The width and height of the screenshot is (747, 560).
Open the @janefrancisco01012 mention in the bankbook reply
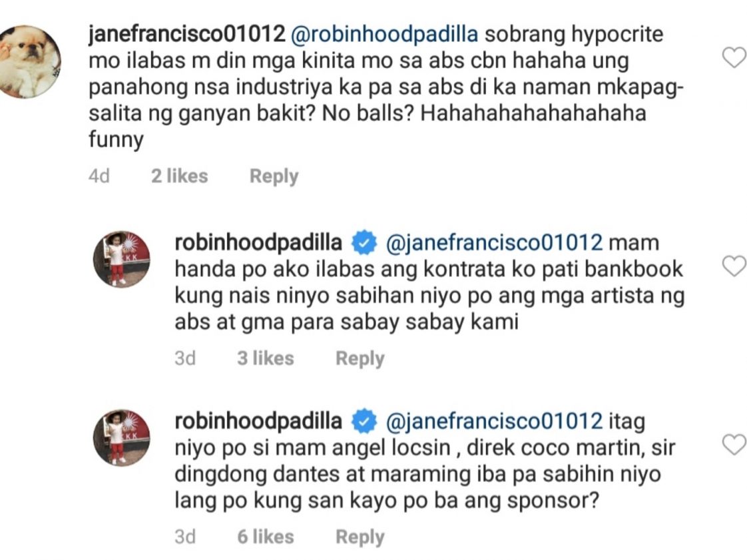(494, 243)
